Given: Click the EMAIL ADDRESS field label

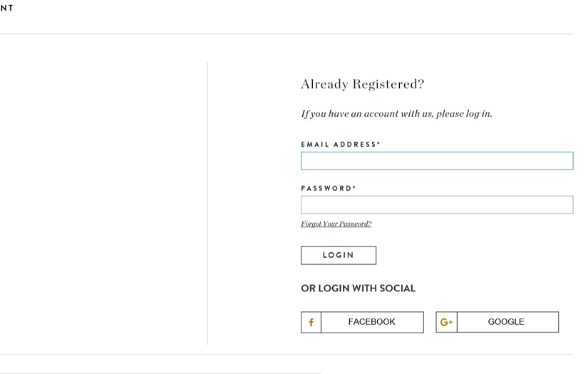Looking at the screenshot, I should coord(339,145).
